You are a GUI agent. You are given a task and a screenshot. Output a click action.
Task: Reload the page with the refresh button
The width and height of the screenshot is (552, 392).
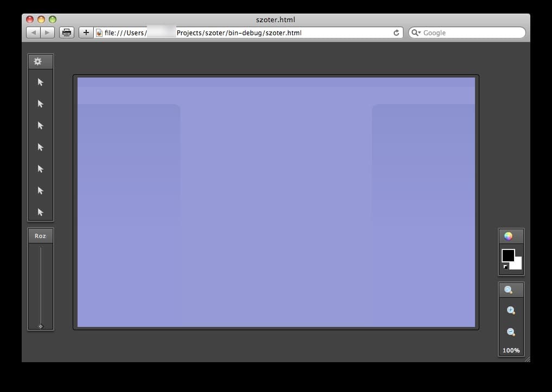(396, 33)
